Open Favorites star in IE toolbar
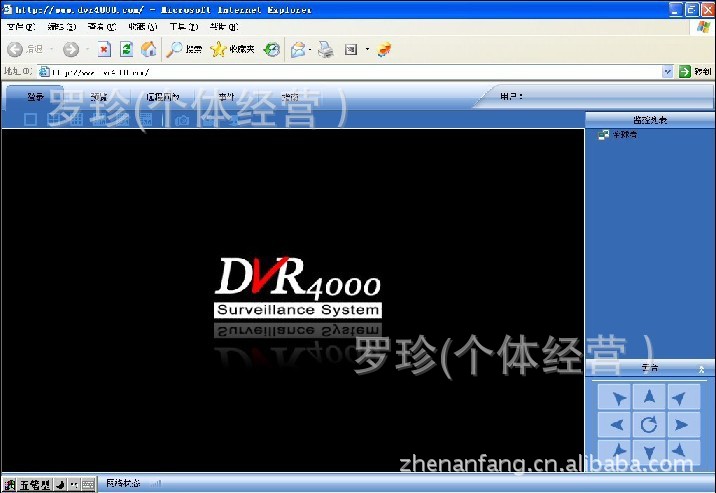 pos(232,49)
